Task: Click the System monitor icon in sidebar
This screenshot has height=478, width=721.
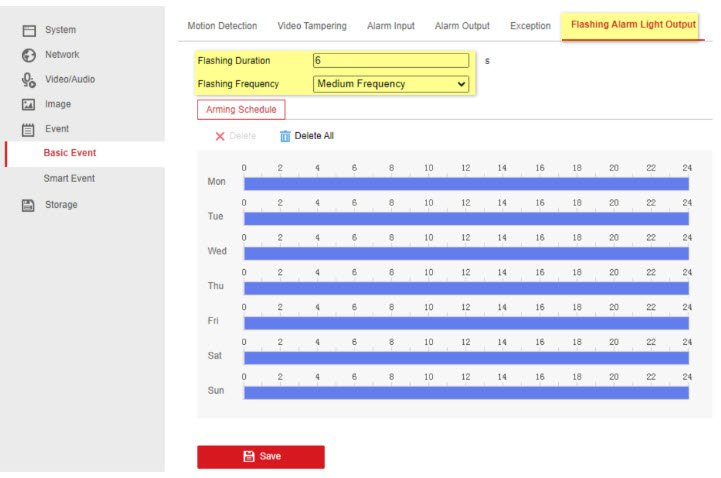Action: tap(29, 31)
